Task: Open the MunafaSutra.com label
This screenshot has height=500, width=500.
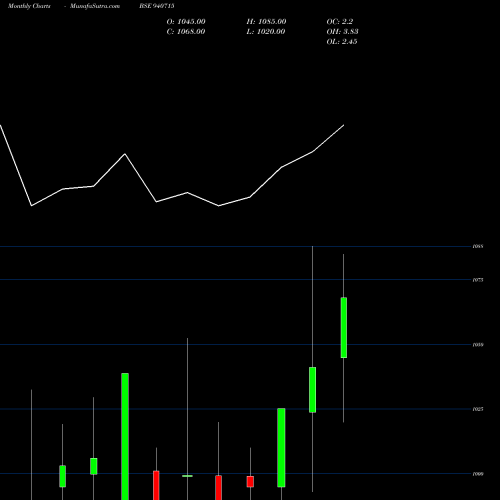Action: coord(95,6)
